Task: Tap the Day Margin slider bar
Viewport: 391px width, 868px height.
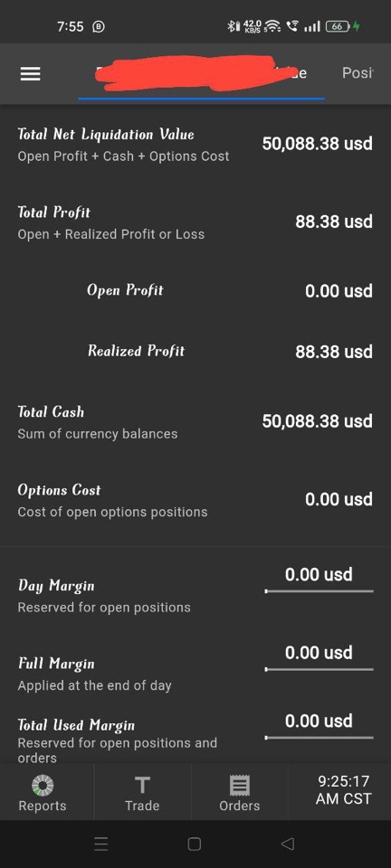Action: [x=319, y=591]
